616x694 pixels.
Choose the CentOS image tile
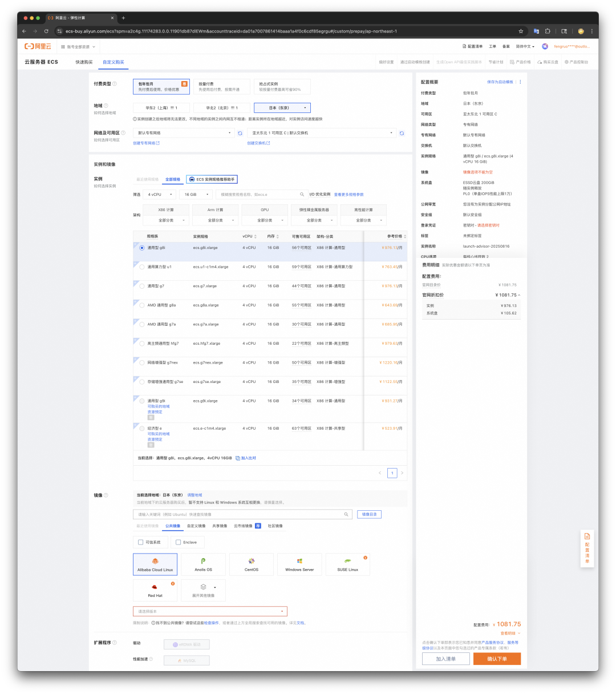click(252, 564)
